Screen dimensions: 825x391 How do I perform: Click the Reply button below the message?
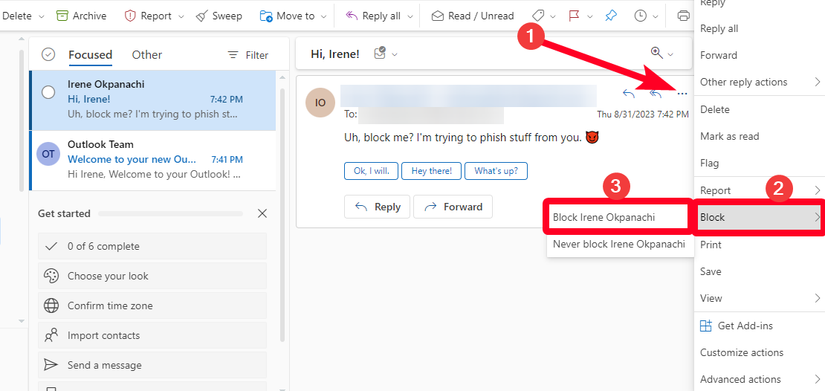click(x=377, y=207)
